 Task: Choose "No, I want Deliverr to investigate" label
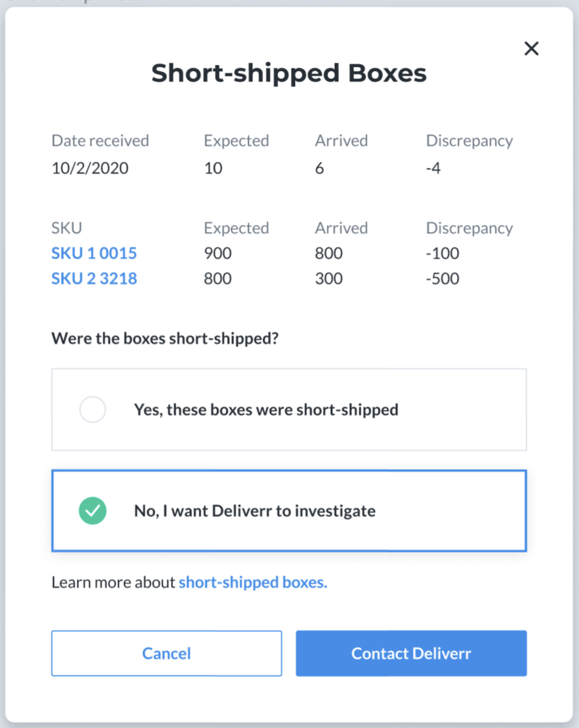point(254,510)
